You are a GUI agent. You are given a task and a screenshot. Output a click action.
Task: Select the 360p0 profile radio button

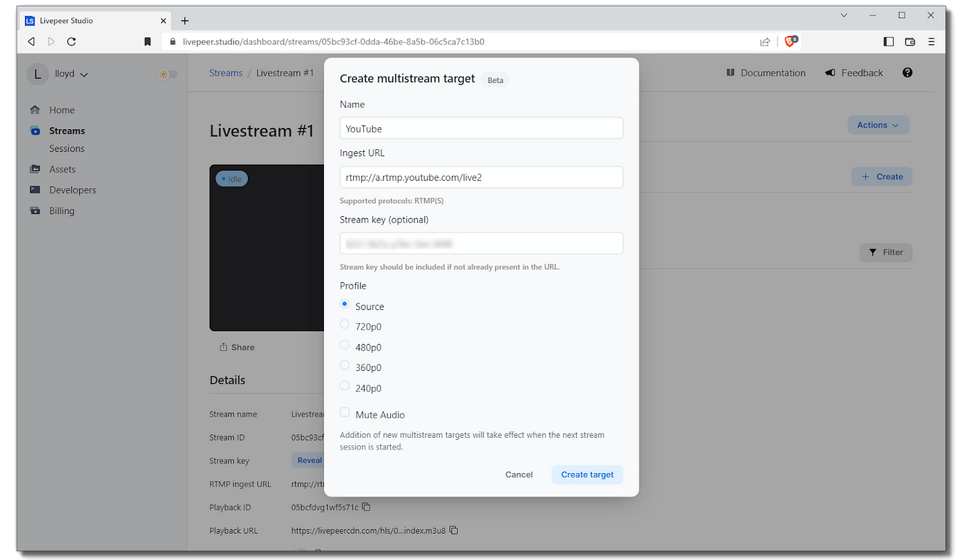(x=345, y=365)
